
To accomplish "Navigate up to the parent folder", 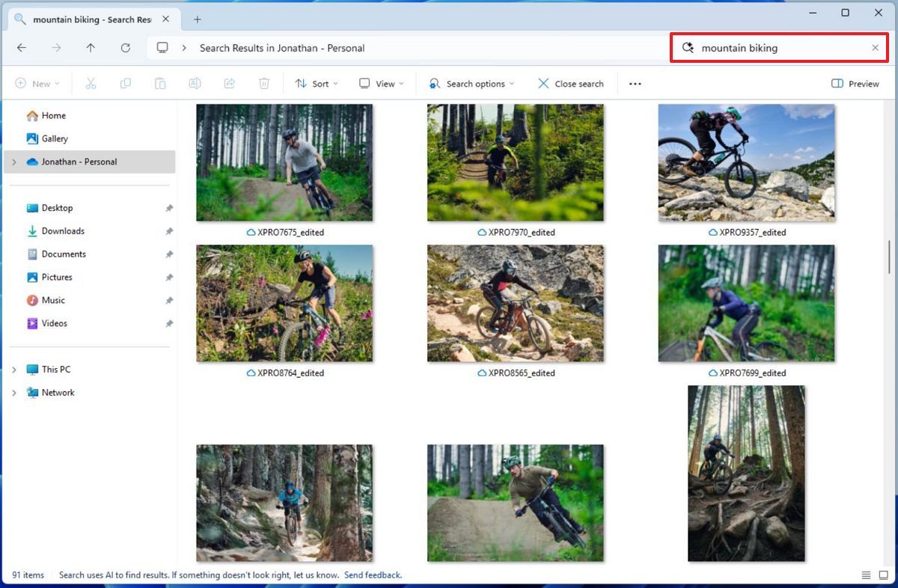I will 91,47.
